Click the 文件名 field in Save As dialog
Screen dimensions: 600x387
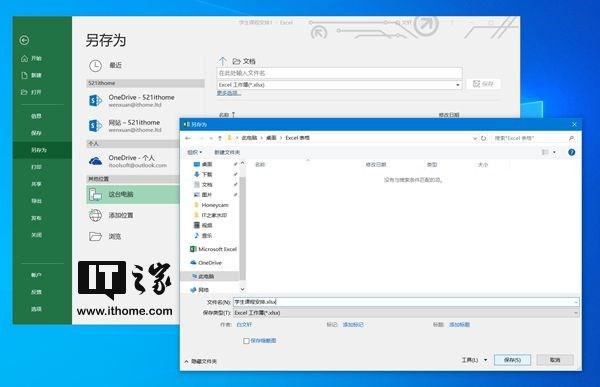click(406, 302)
